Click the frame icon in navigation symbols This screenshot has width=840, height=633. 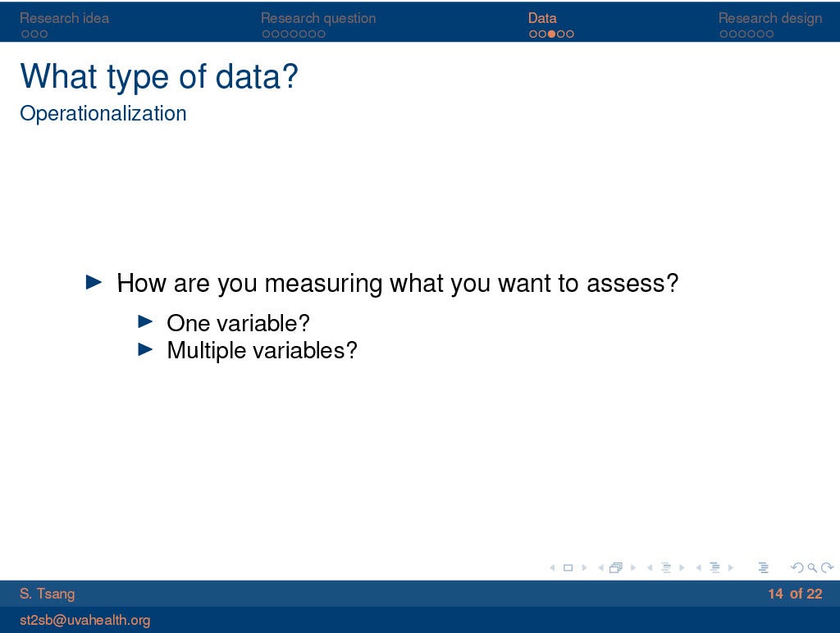coord(616,567)
